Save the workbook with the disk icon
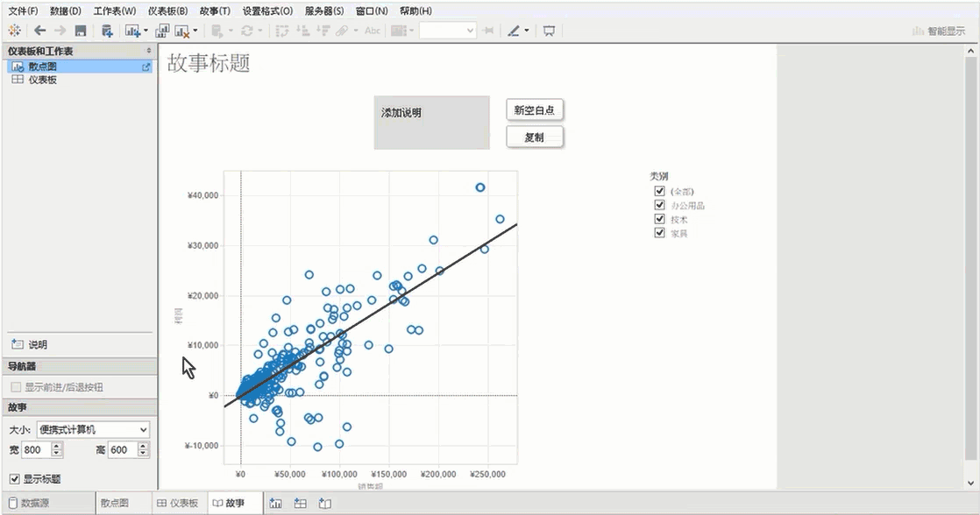 [81, 31]
